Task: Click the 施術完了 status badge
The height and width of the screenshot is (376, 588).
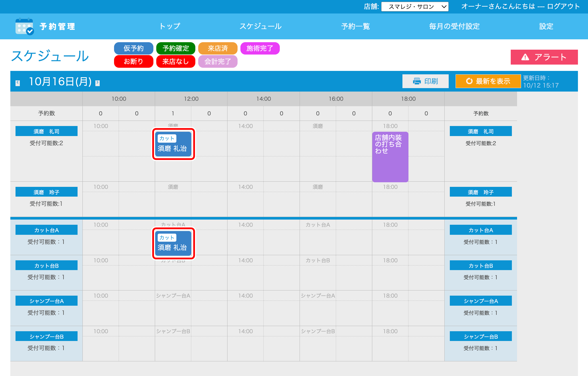Action: tap(260, 48)
